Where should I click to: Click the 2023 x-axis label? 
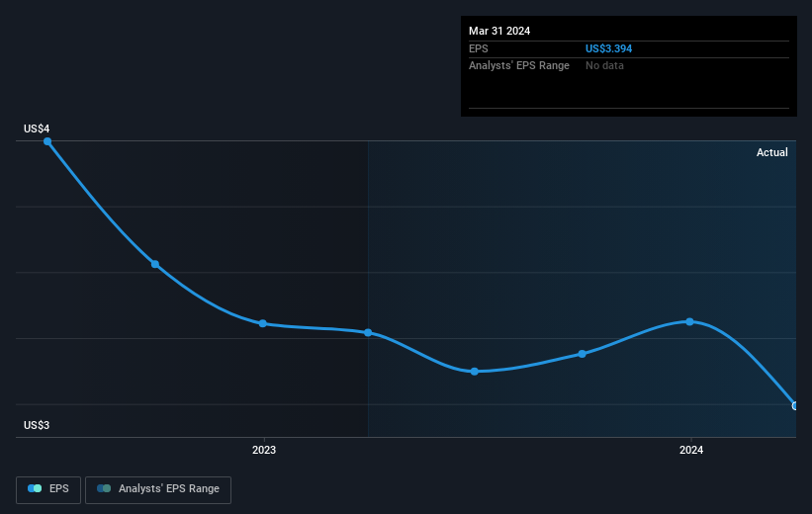tap(264, 450)
